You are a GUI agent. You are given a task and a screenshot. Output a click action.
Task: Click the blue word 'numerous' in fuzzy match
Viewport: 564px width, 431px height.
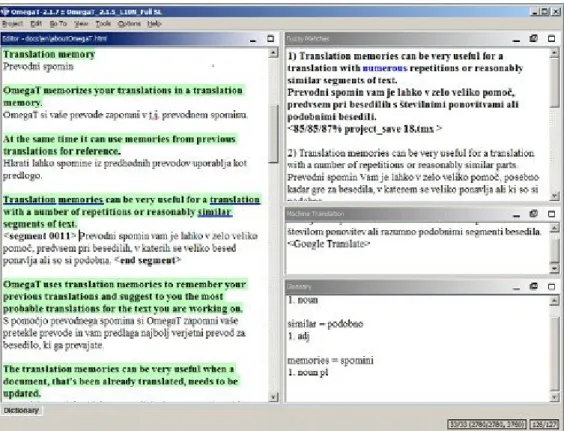click(x=385, y=68)
